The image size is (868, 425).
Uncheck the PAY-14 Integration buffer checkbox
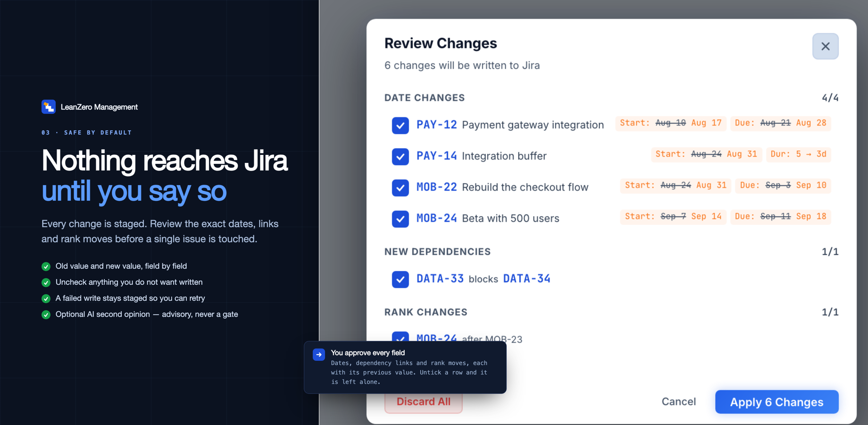(x=400, y=156)
